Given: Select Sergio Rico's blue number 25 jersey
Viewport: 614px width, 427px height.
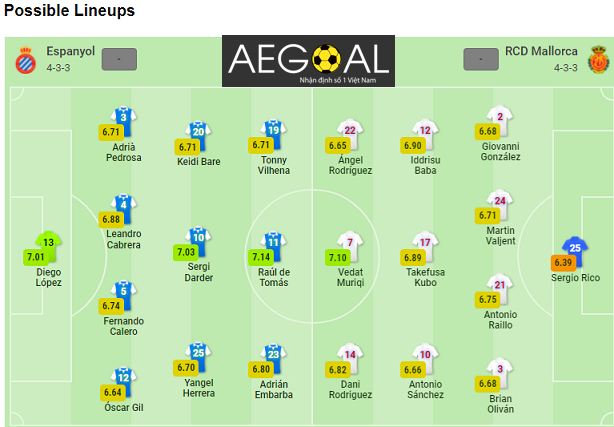Looking at the screenshot, I should (x=575, y=251).
